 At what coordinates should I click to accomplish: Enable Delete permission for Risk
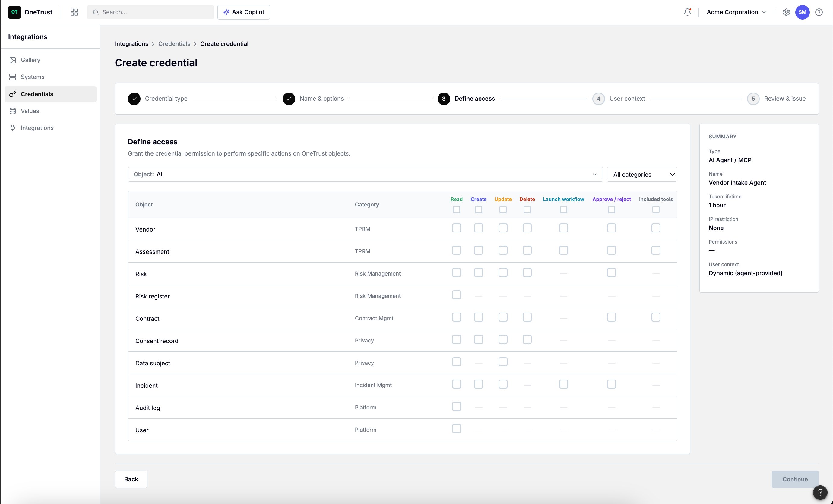[x=527, y=272]
